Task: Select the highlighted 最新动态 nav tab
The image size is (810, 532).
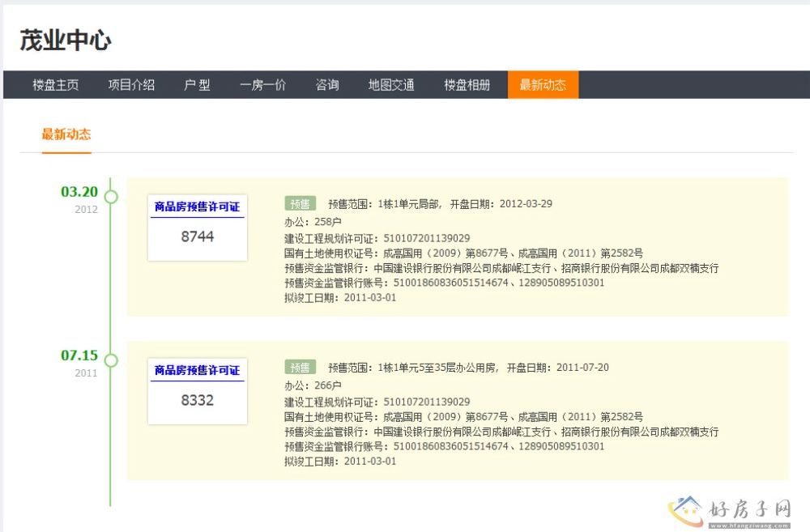Action: [543, 85]
